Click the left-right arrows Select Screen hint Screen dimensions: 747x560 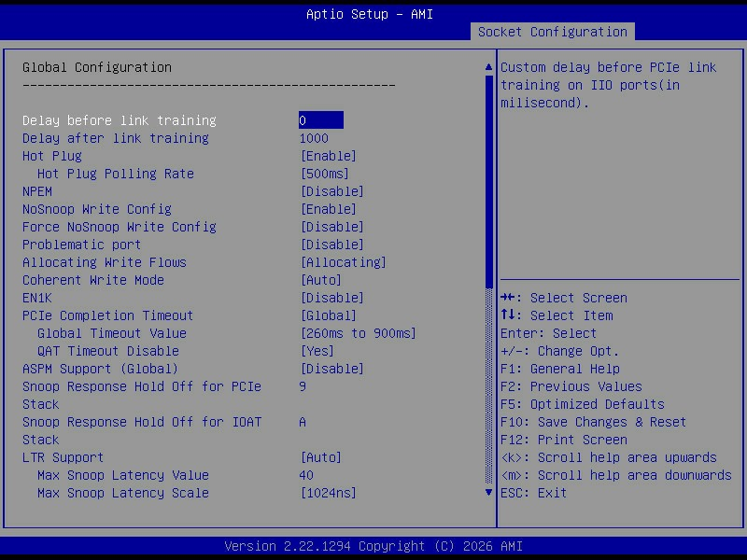564,298
